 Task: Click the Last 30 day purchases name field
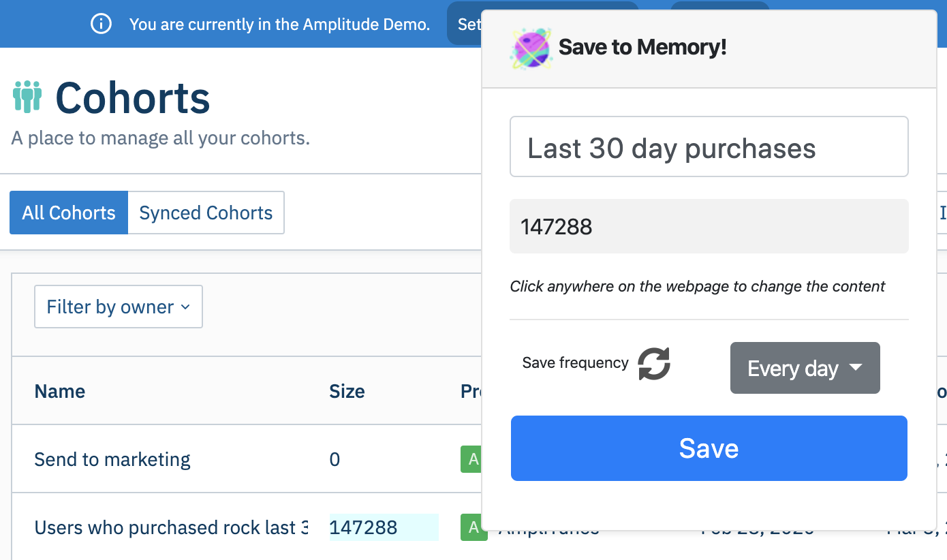(709, 148)
